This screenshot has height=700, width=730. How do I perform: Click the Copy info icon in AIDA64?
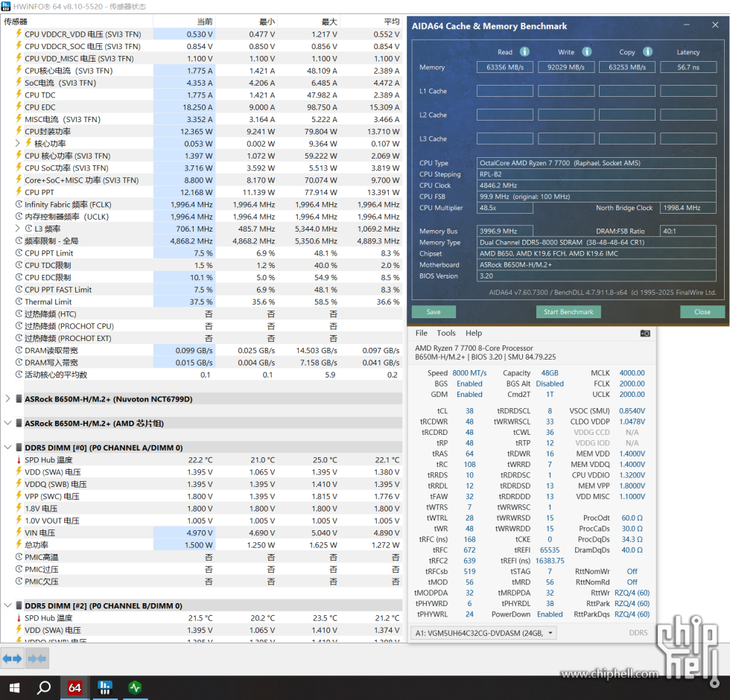coord(647,51)
